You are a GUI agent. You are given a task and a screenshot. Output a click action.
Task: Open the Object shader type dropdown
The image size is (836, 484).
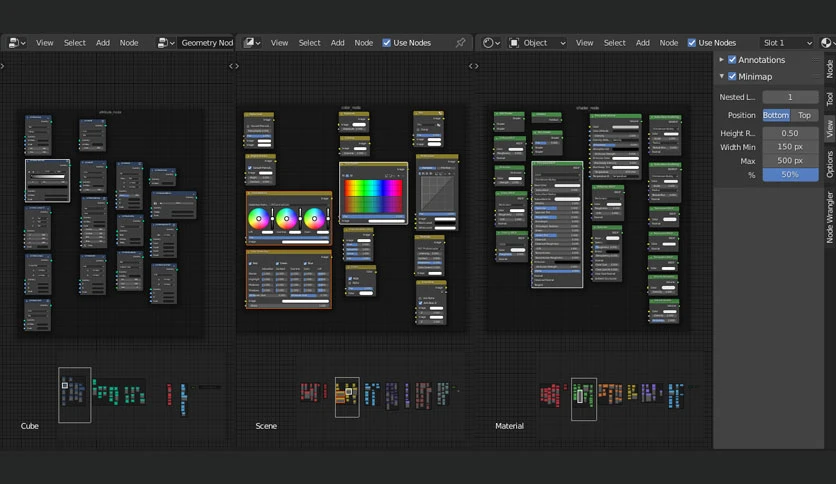[537, 43]
